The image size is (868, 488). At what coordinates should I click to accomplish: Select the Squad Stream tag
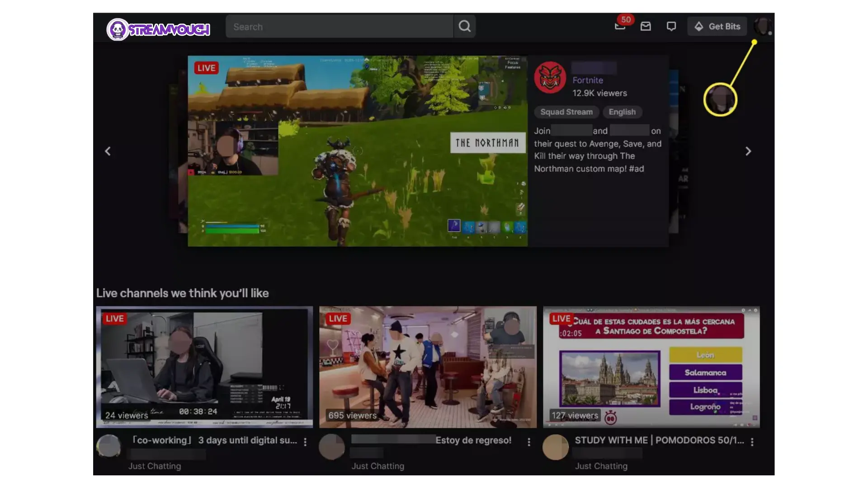(566, 112)
